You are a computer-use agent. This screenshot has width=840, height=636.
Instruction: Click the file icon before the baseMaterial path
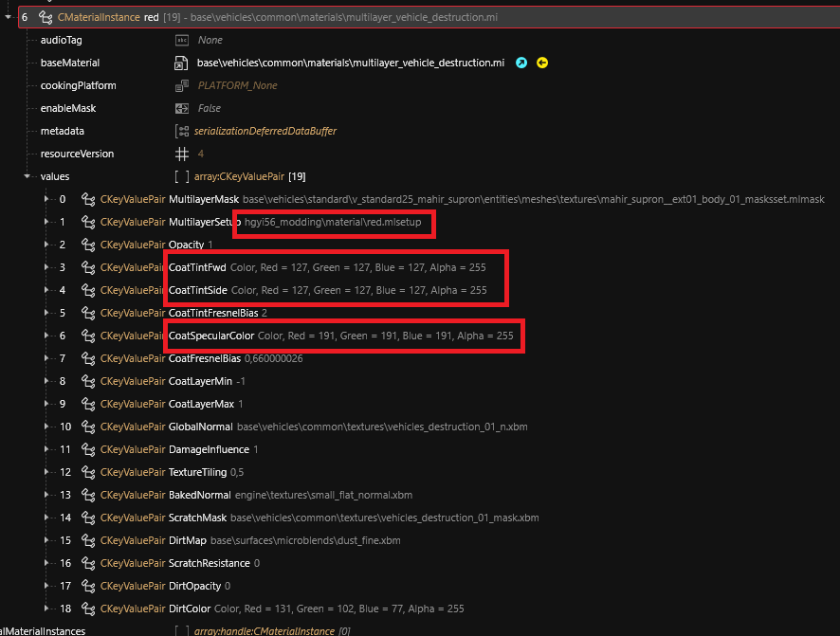[182, 64]
